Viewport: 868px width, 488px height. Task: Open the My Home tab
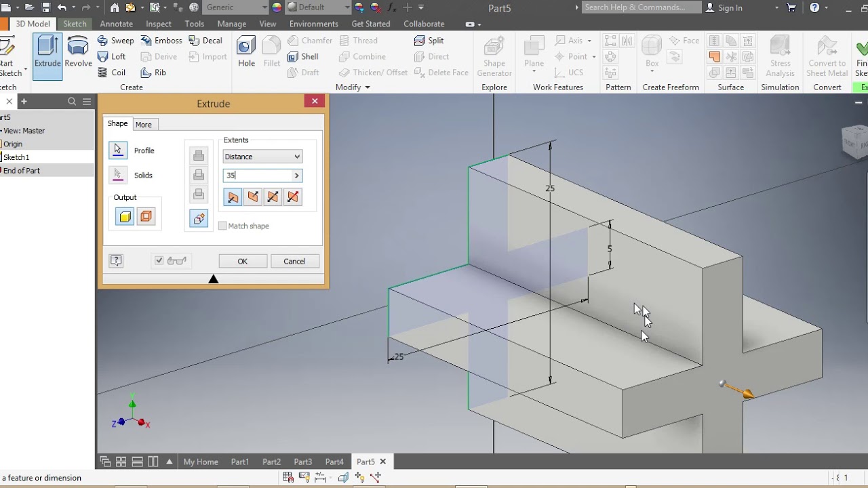(201, 462)
